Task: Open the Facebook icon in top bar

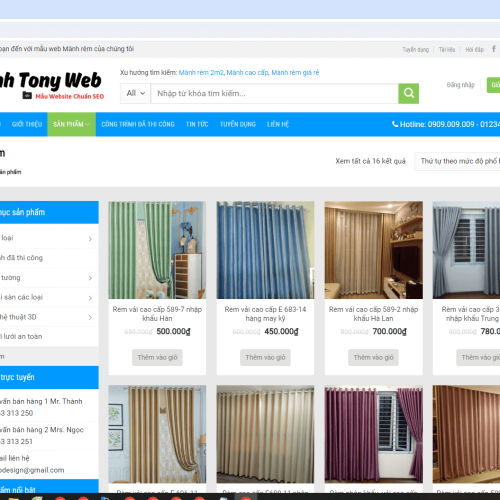Action: click(x=494, y=49)
